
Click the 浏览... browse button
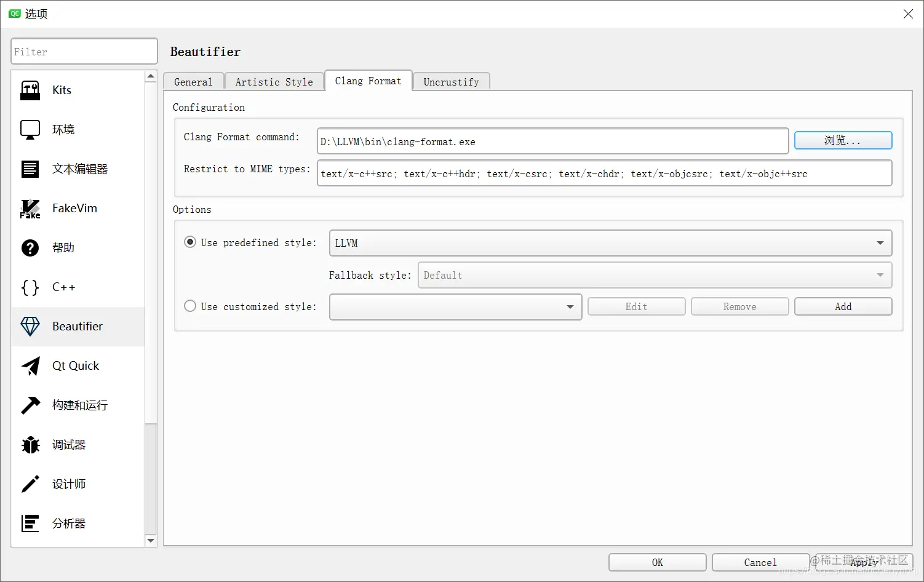[843, 140]
